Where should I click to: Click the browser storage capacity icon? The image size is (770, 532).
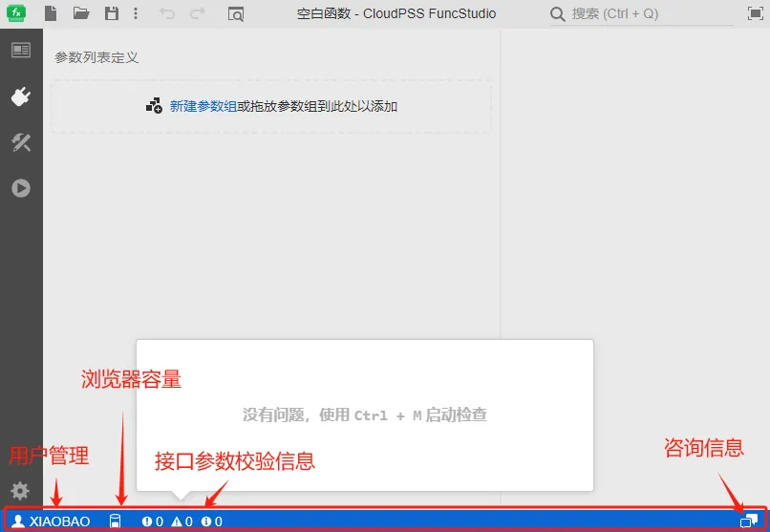point(115,521)
